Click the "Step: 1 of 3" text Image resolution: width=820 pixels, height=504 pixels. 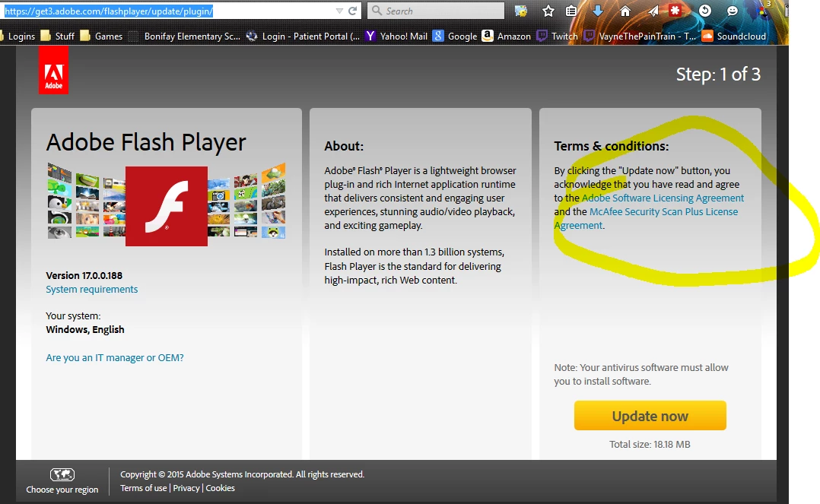point(718,74)
